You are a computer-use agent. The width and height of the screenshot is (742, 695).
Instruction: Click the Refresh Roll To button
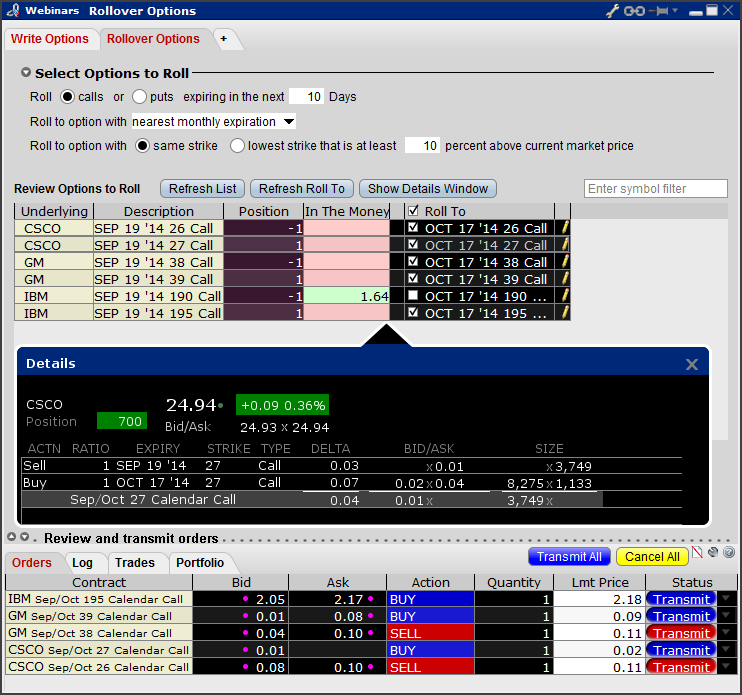(x=302, y=188)
